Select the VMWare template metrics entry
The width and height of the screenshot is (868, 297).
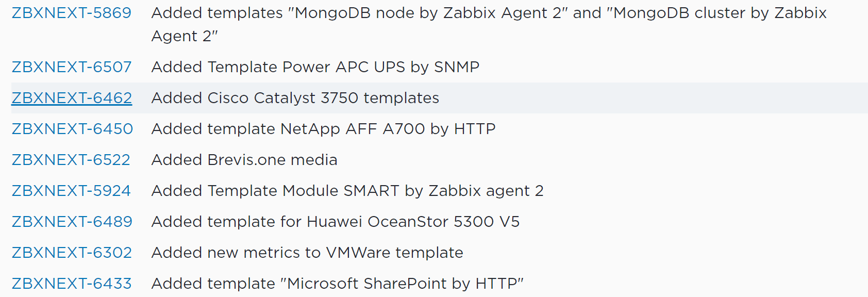pyautogui.click(x=307, y=252)
